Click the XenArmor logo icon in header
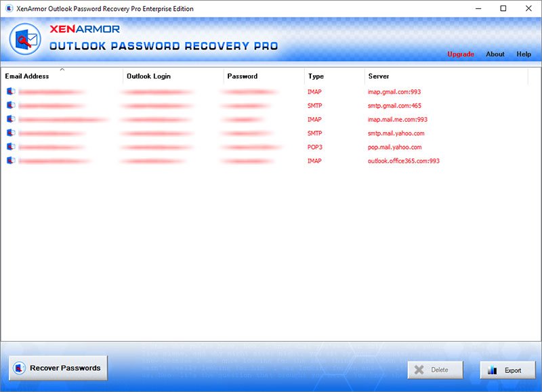 (25, 39)
